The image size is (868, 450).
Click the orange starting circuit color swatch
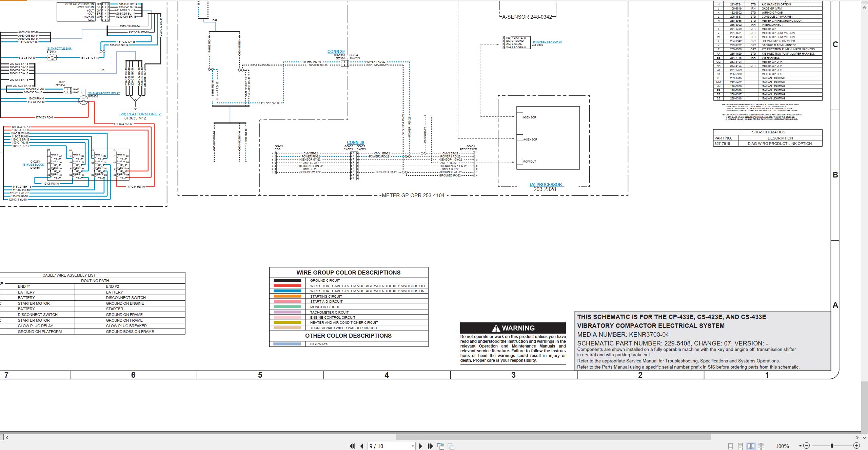(x=287, y=296)
